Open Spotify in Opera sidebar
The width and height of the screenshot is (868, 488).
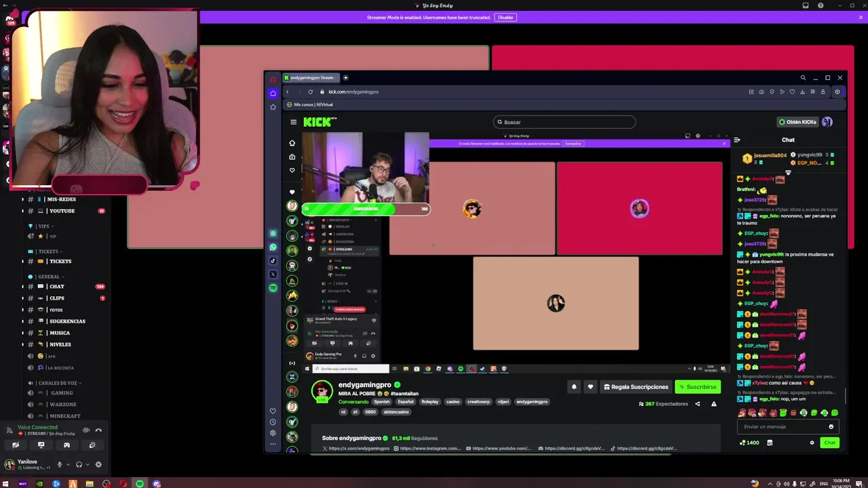(273, 288)
